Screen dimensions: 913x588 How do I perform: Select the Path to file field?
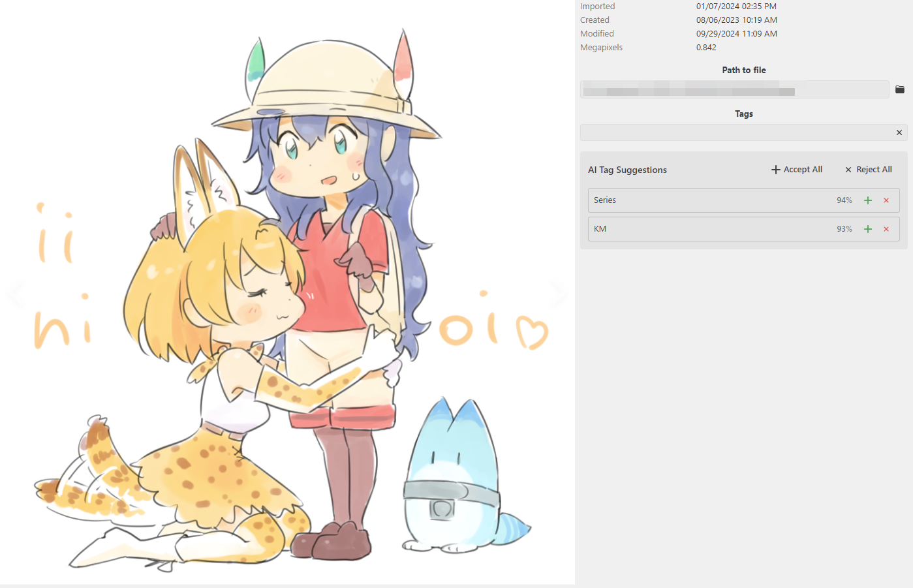(735, 89)
